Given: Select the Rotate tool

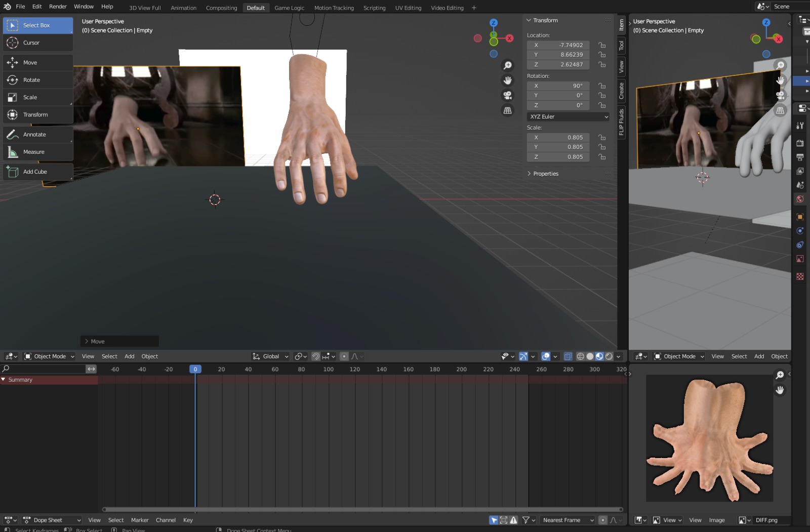Looking at the screenshot, I should click(x=31, y=80).
